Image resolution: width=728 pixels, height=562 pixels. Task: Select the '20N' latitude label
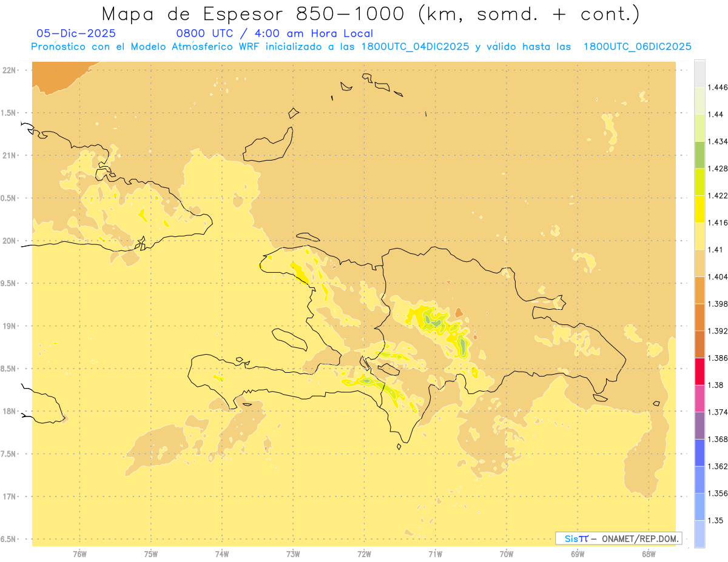[x=9, y=241]
